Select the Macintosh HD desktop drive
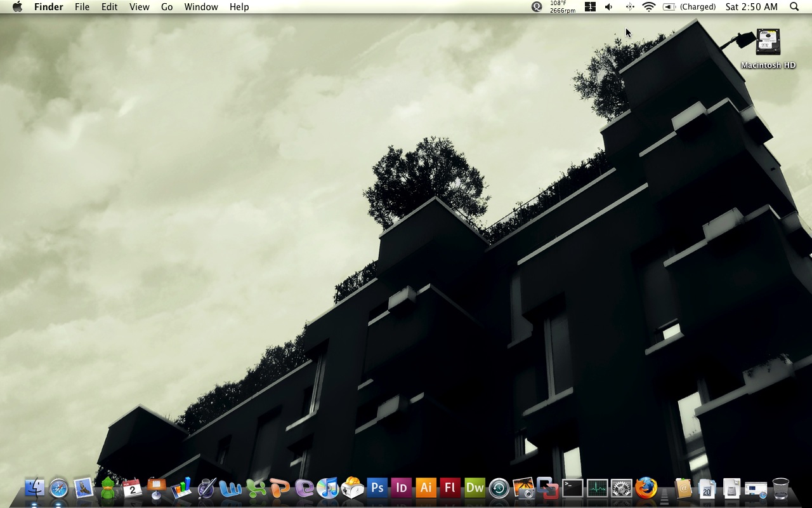Screen dimensions: 812x508 coord(768,49)
